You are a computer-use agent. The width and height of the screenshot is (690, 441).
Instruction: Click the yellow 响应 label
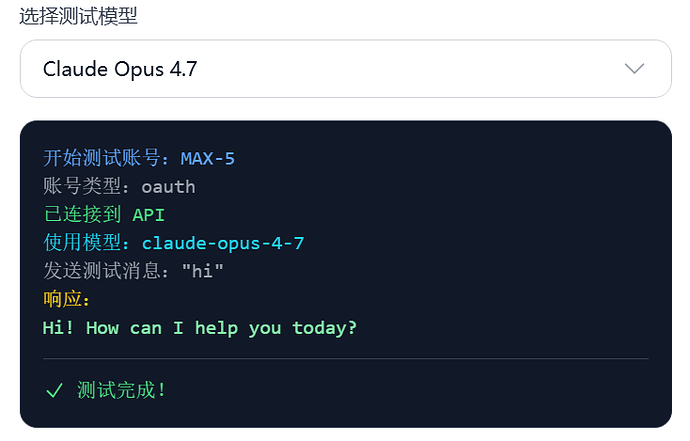click(66, 299)
